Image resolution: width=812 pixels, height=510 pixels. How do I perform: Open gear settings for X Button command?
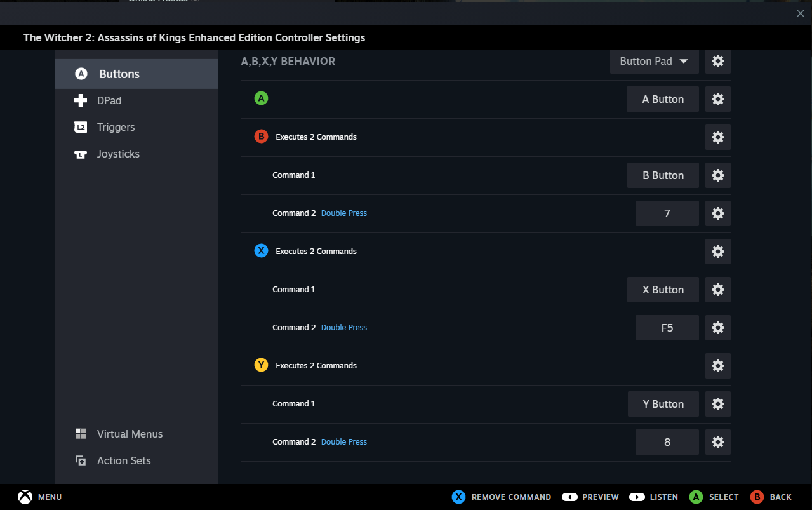pos(718,290)
